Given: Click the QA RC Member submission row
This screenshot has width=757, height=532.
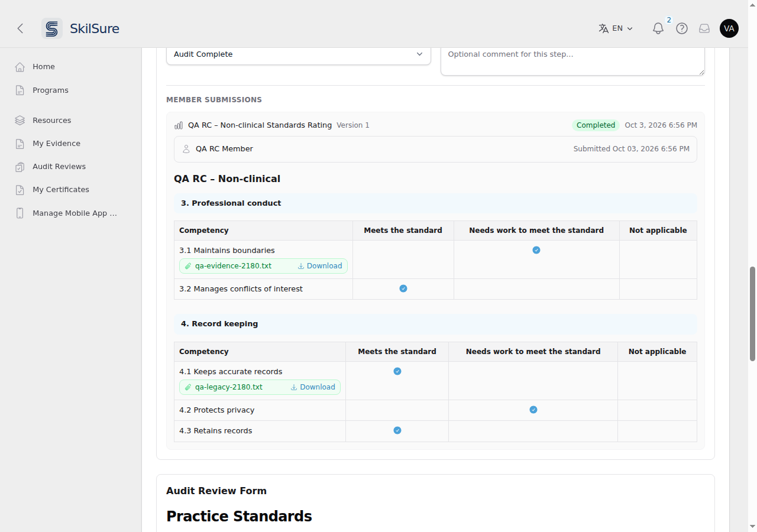Looking at the screenshot, I should click(435, 149).
